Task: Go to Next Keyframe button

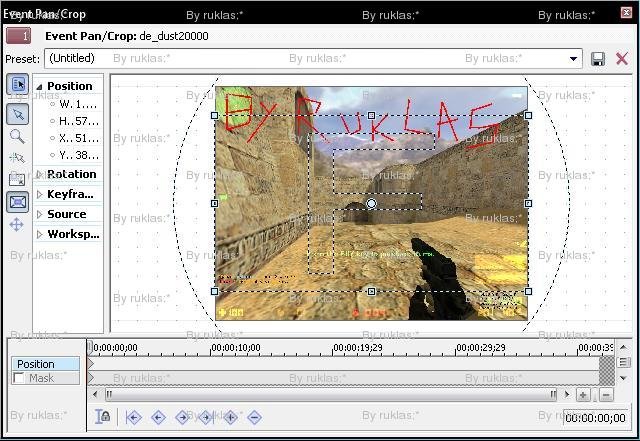Action: (x=182, y=417)
